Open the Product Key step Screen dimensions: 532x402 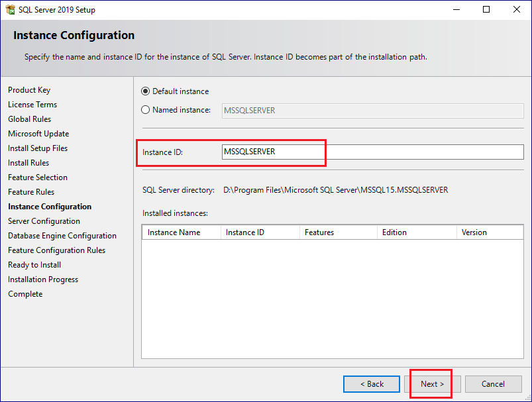(x=29, y=90)
